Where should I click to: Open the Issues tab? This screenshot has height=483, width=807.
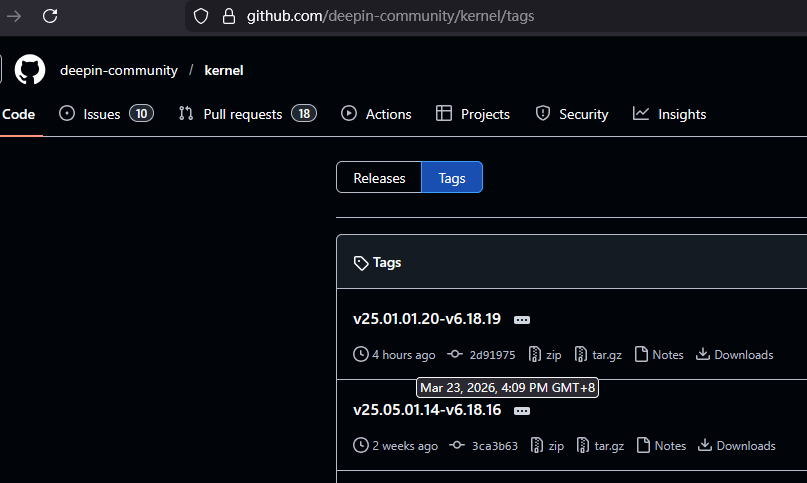pos(106,114)
